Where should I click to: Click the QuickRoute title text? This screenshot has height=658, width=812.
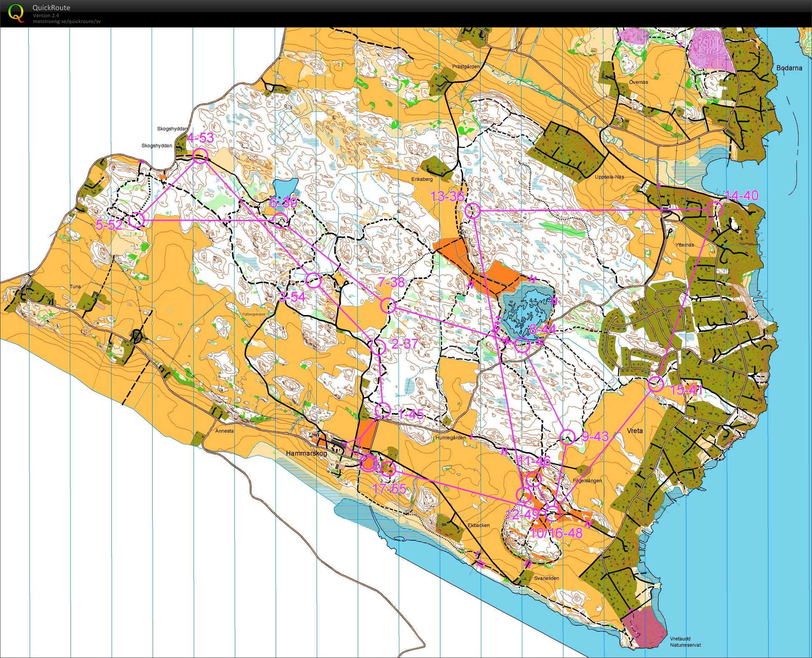pyautogui.click(x=51, y=8)
